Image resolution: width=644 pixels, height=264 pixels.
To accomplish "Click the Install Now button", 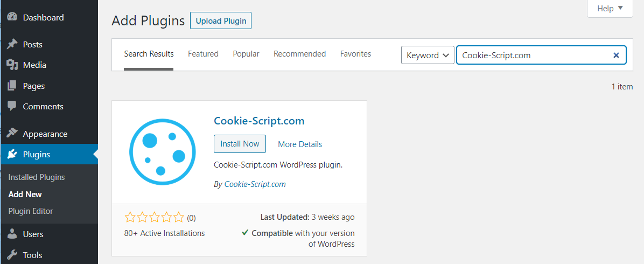I will 240,144.
